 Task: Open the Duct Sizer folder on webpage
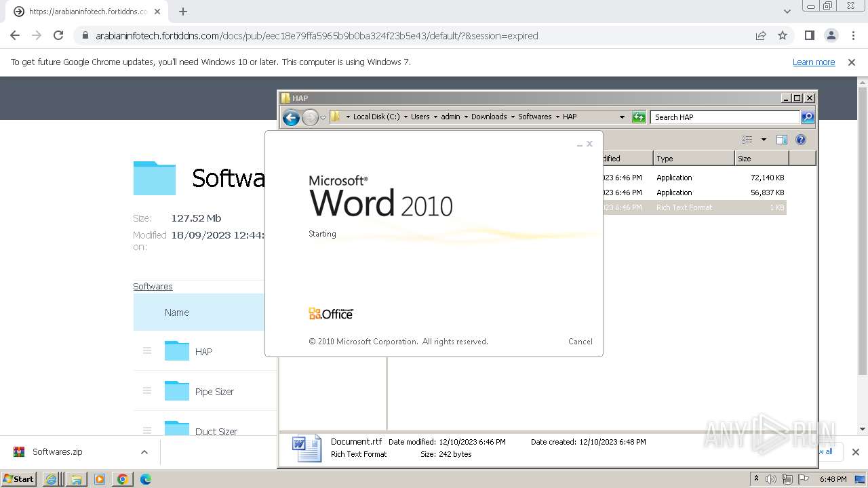click(216, 431)
